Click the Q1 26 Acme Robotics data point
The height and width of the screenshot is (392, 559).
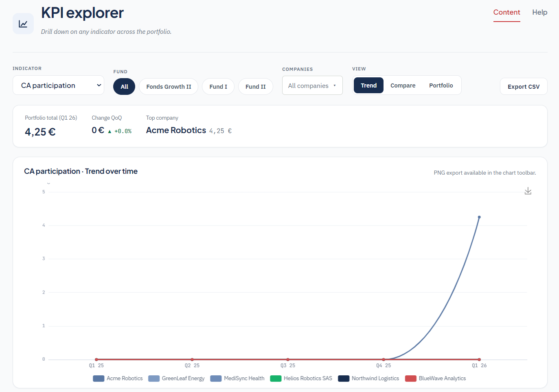click(479, 217)
